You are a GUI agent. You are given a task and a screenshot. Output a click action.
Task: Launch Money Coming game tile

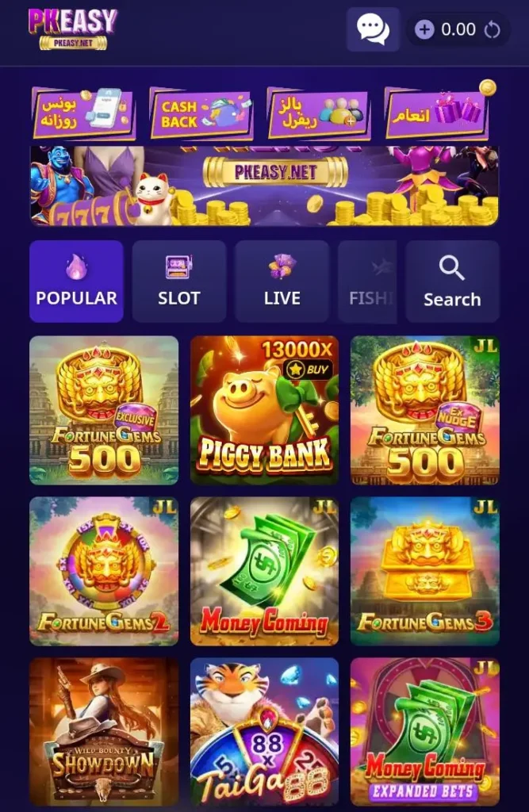tap(264, 571)
